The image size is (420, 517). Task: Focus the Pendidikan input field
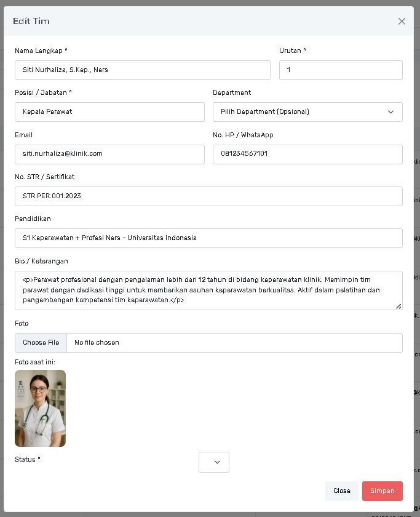point(208,238)
